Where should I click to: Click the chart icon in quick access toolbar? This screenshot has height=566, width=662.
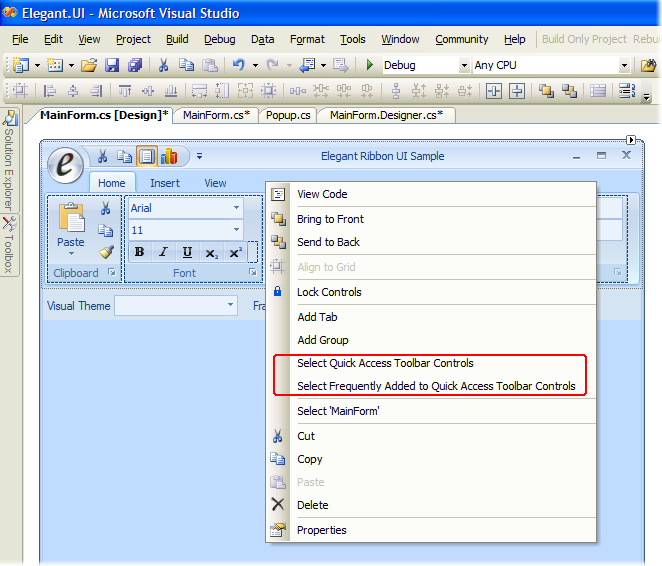[169, 156]
